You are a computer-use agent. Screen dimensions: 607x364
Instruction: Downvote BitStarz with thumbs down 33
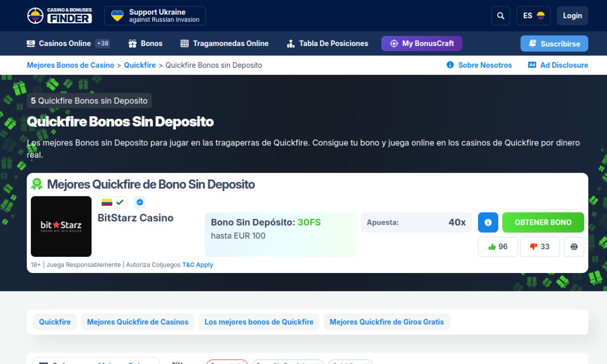pos(540,246)
